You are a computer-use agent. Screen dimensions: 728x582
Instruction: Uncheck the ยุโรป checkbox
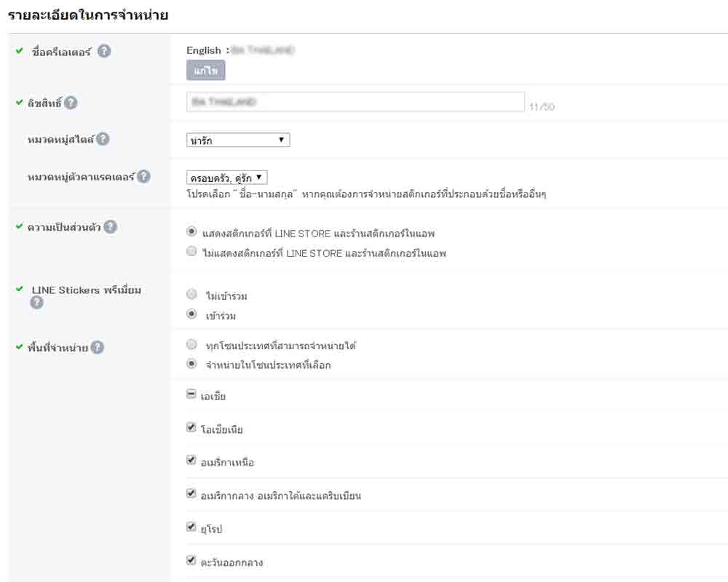pos(191,527)
